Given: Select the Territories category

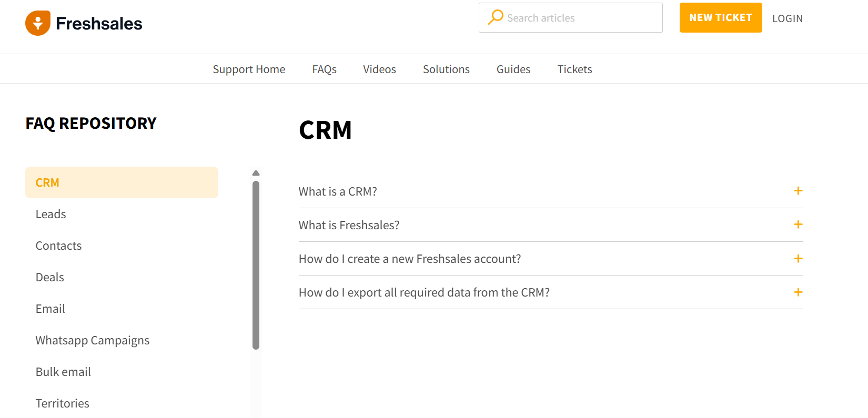Looking at the screenshot, I should (x=62, y=403).
